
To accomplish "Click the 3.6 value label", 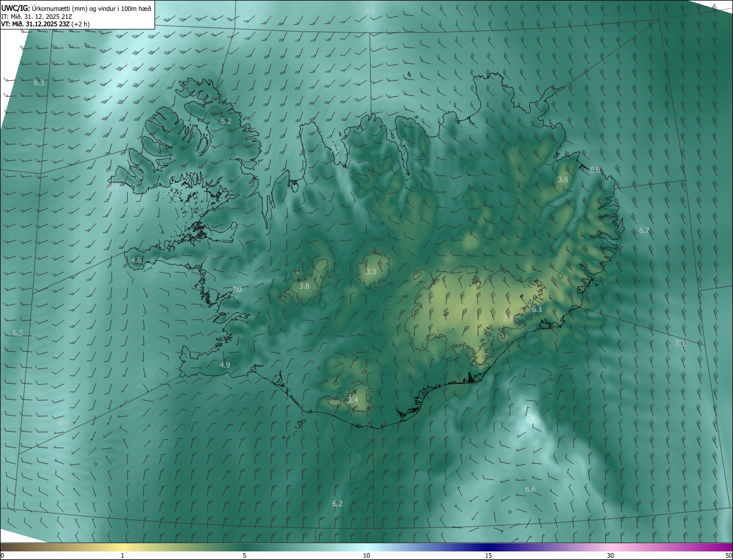I will click(x=563, y=179).
